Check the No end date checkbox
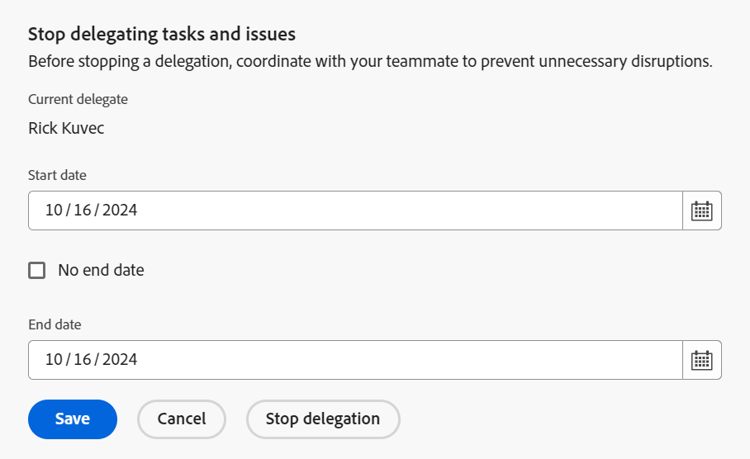This screenshot has width=750, height=459. pyautogui.click(x=37, y=270)
